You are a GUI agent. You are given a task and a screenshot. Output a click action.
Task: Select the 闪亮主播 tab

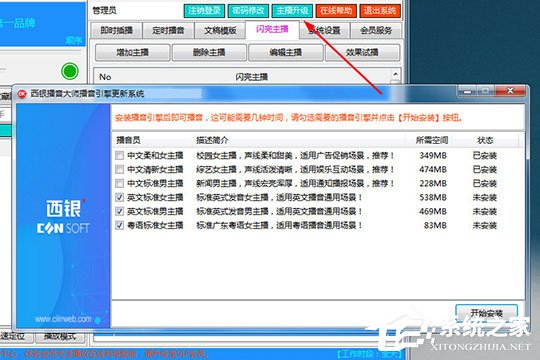click(x=272, y=29)
